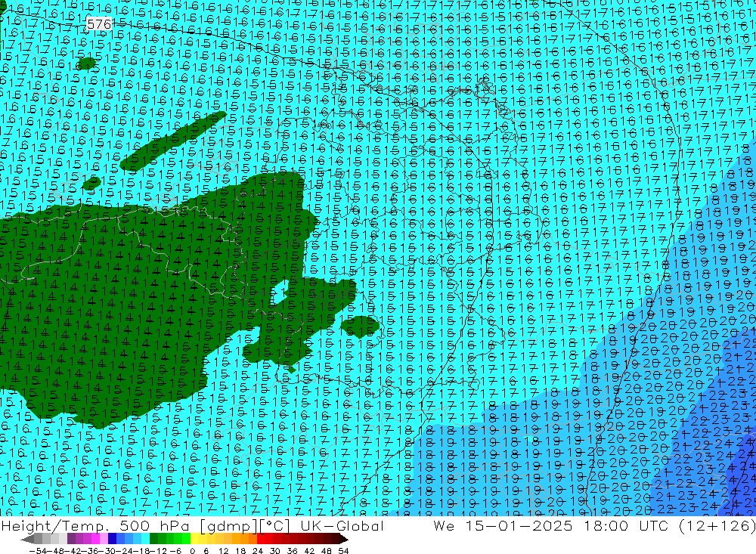Click the '12' legend scale value
This screenshot has width=756, height=554.
[224, 551]
